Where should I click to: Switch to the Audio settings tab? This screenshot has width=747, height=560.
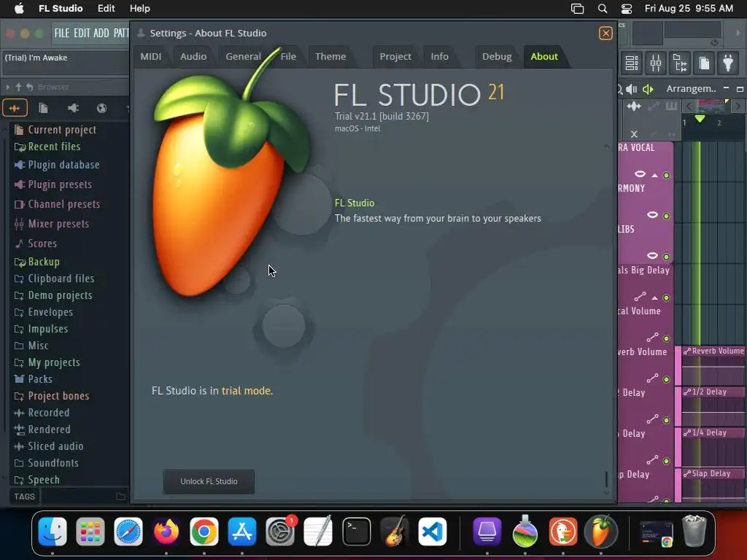193,57
